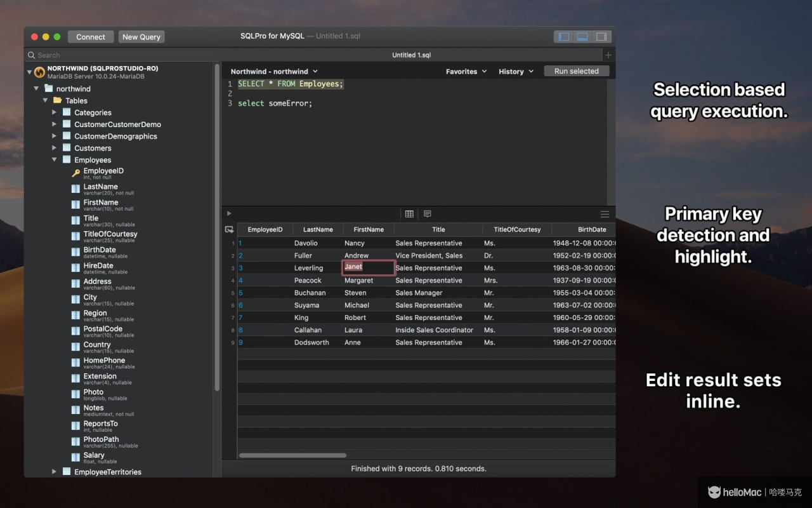Screen dimensions: 812x508
Task: Click the Categories table icon
Action: [x=67, y=112]
